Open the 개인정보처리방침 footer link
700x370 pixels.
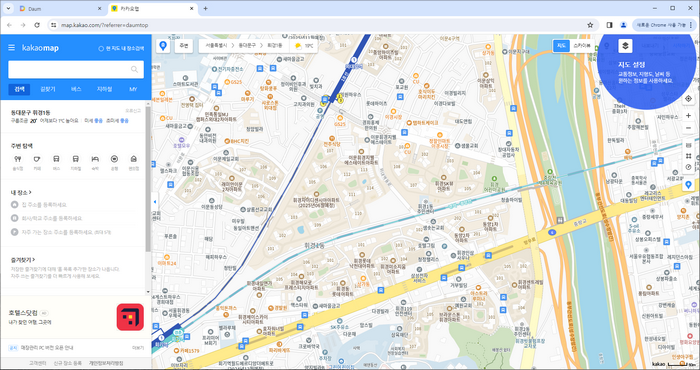point(106,363)
